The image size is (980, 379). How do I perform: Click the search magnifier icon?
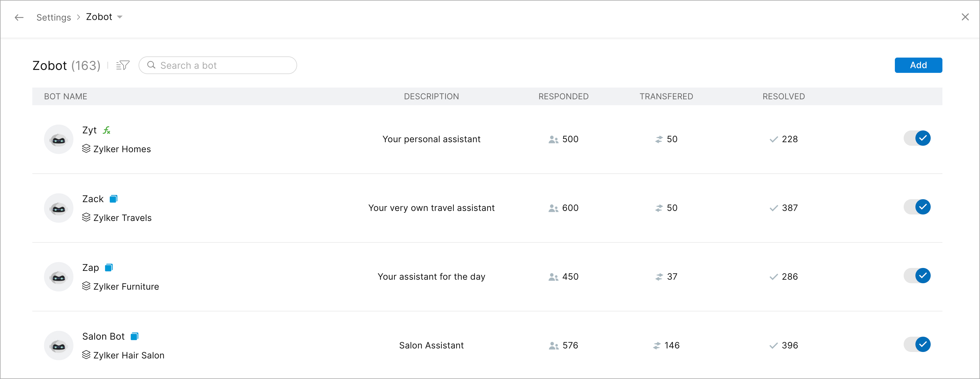click(151, 65)
